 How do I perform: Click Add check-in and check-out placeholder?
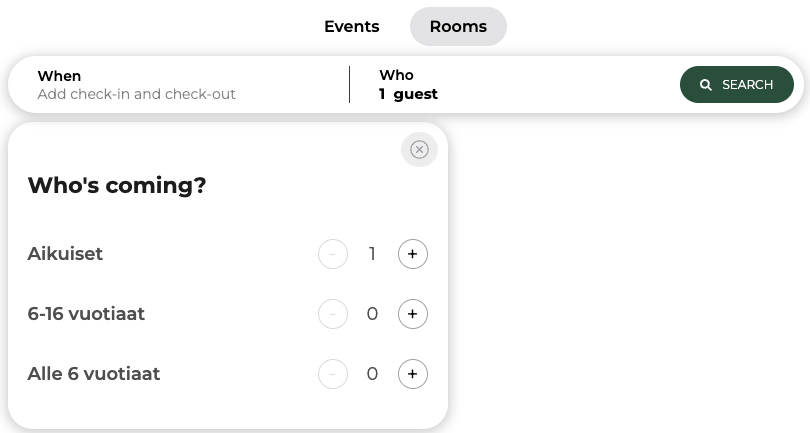tap(136, 94)
